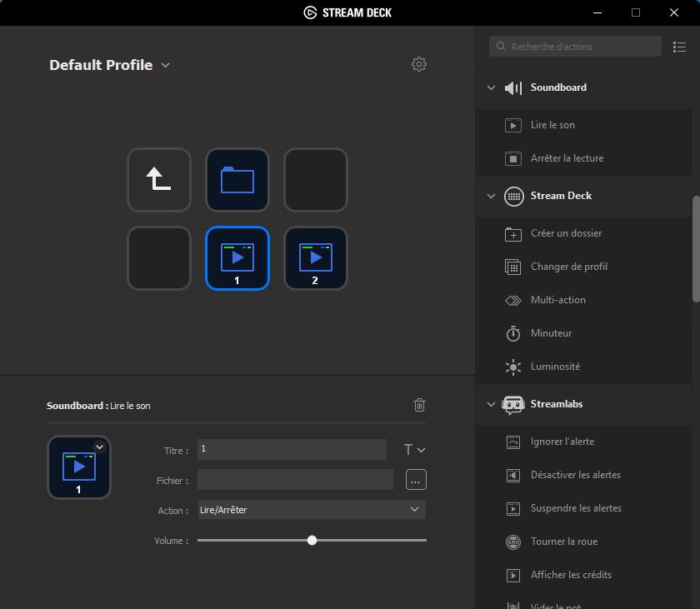
Task: Delete the action with the trash icon
Action: click(x=419, y=405)
